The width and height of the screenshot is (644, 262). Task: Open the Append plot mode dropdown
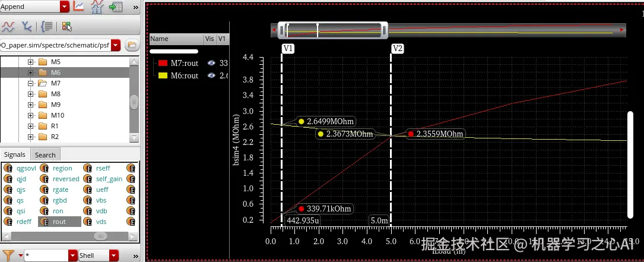point(65,7)
